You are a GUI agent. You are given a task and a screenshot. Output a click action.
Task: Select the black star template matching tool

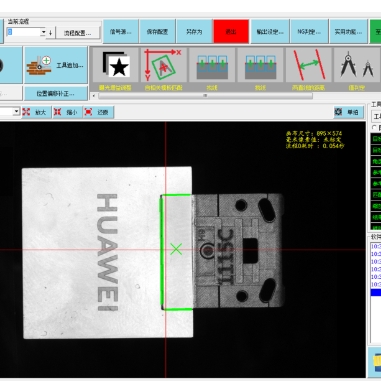pos(115,69)
